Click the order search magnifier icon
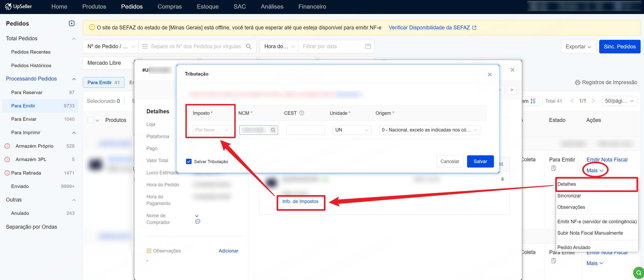The height and width of the screenshot is (280, 644). [249, 47]
